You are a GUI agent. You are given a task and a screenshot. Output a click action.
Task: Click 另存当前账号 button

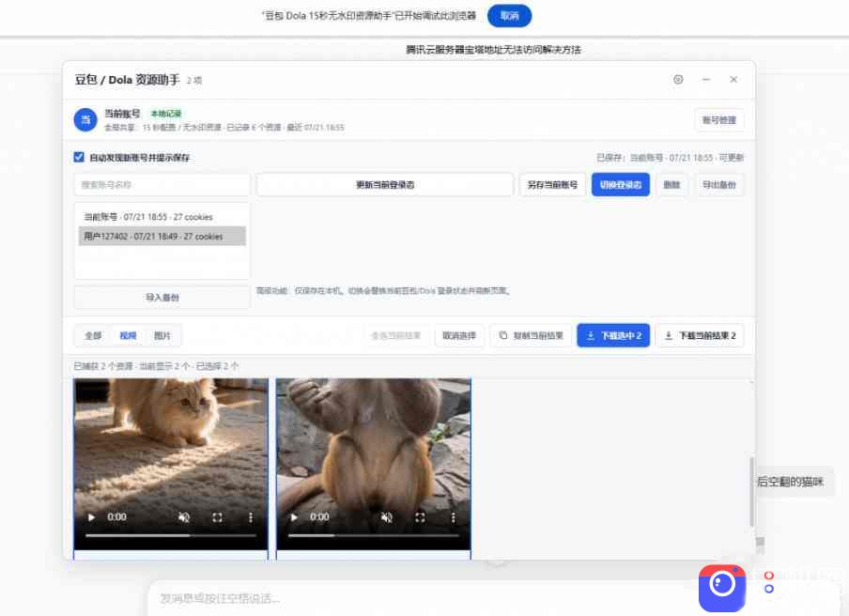(x=552, y=185)
